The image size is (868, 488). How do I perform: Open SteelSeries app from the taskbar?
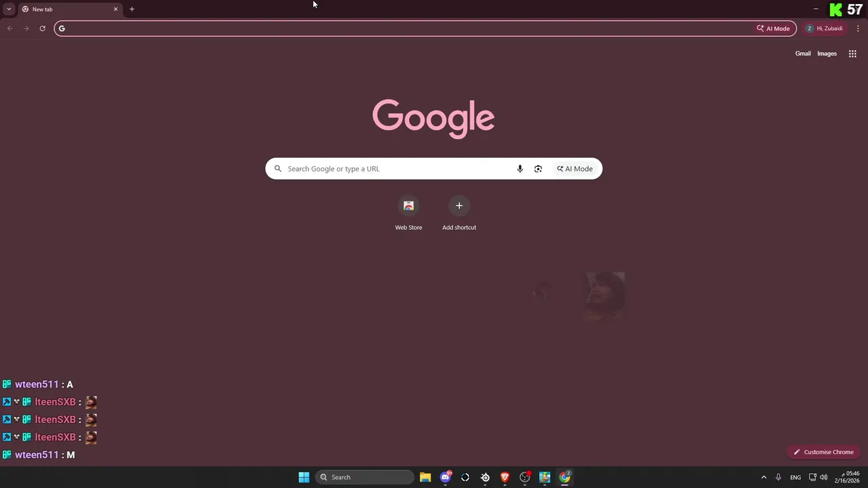click(x=485, y=477)
